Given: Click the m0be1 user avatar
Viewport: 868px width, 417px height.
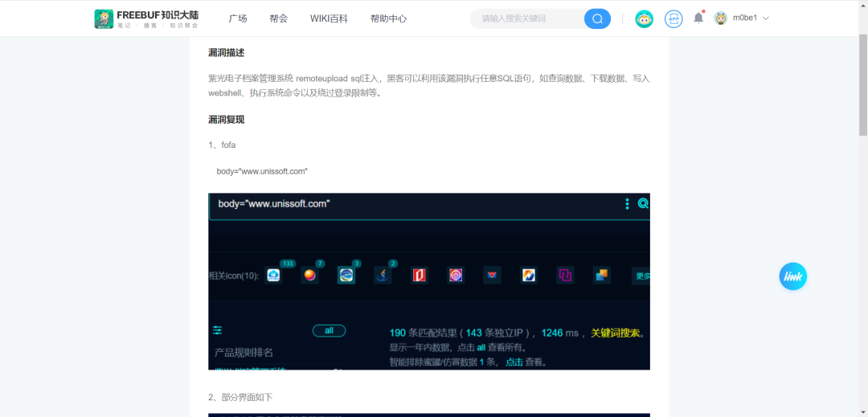Looking at the screenshot, I should point(720,18).
